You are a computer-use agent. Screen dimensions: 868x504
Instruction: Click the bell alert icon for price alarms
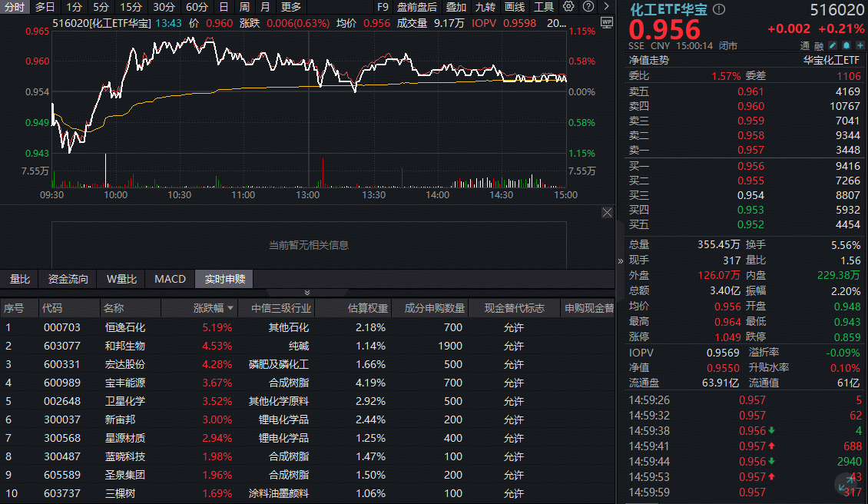[x=846, y=45]
